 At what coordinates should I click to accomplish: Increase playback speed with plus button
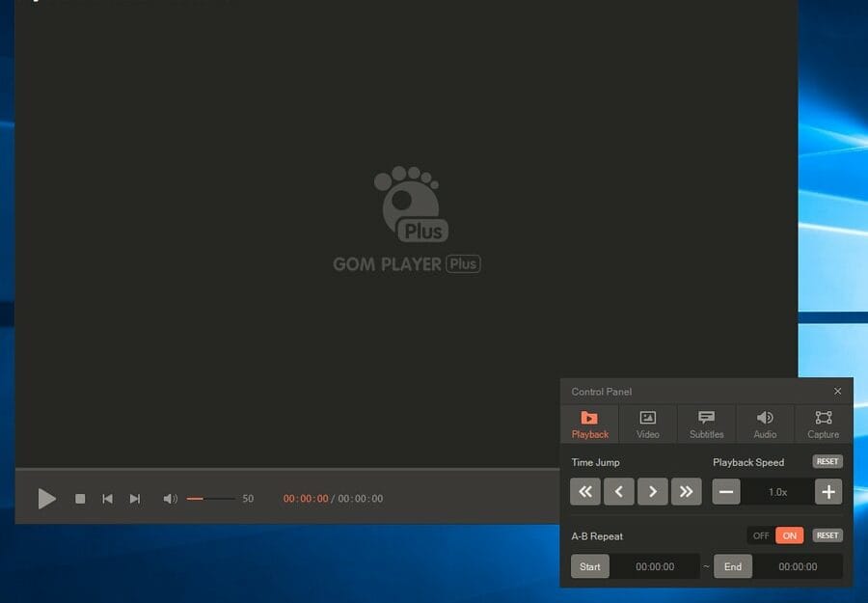click(x=828, y=492)
